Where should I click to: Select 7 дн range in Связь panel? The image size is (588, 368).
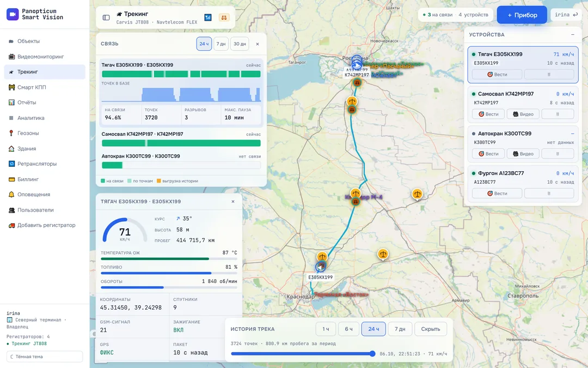coord(221,44)
